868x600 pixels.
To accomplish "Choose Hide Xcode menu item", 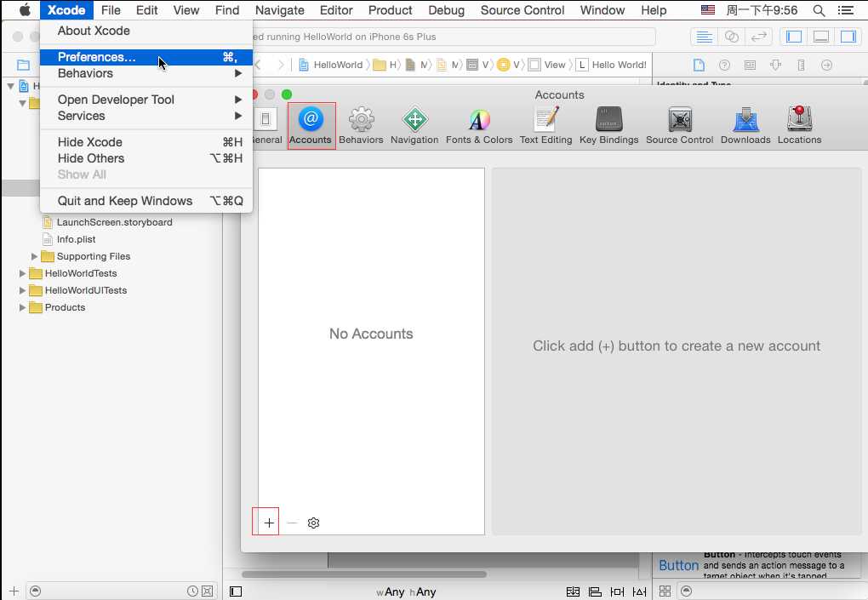I will coord(146,142).
